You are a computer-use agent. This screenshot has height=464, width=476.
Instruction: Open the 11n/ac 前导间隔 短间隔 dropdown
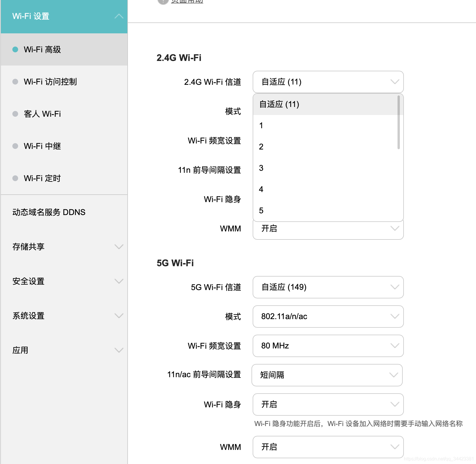point(327,375)
